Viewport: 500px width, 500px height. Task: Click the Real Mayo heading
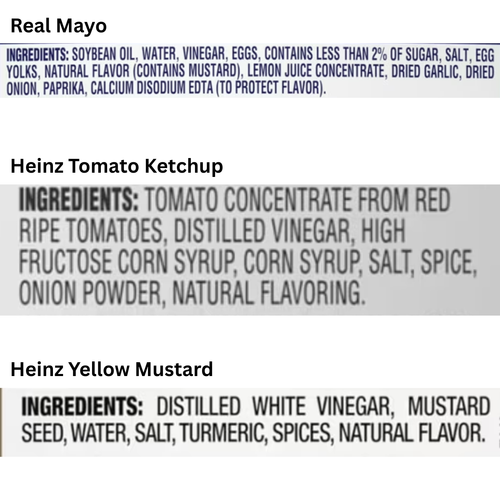pyautogui.click(x=59, y=26)
